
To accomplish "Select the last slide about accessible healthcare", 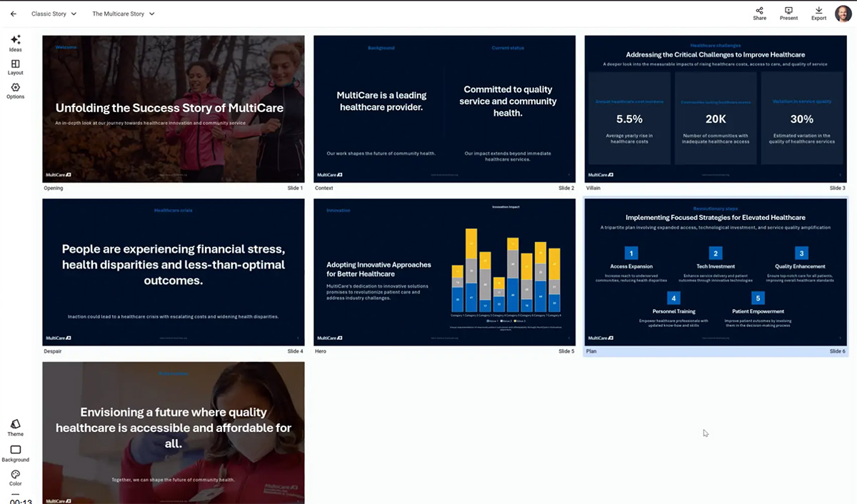I will click(174, 433).
